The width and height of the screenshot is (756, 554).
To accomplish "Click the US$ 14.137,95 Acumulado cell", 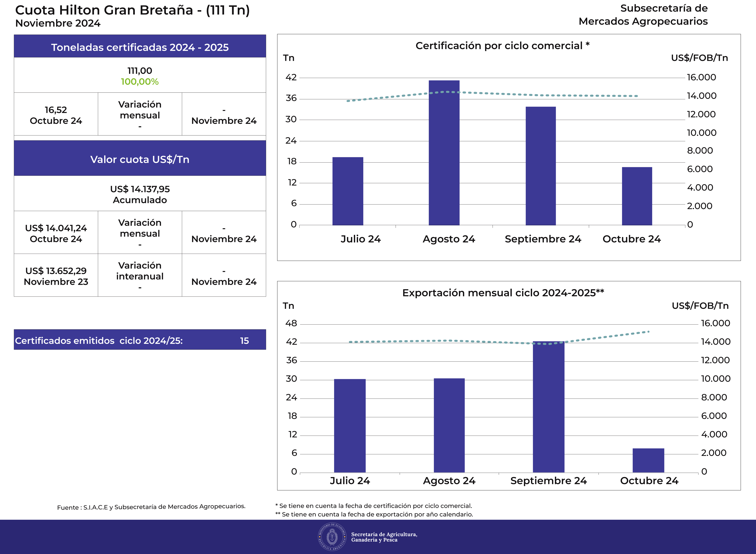I will tap(140, 194).
